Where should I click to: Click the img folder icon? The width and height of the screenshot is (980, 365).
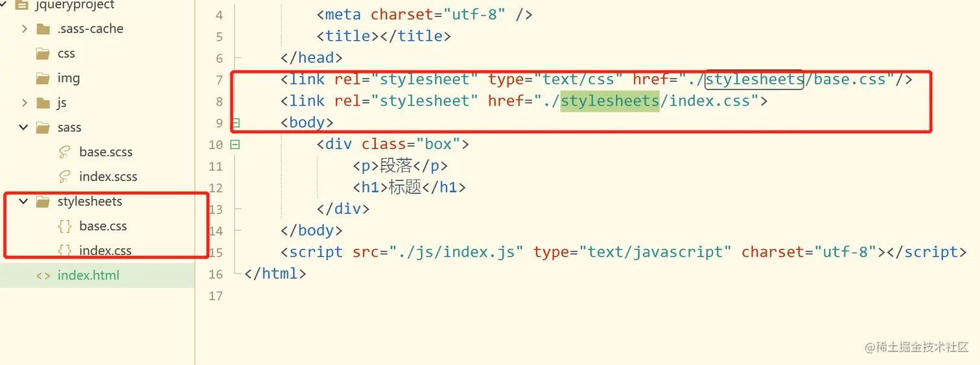point(43,78)
